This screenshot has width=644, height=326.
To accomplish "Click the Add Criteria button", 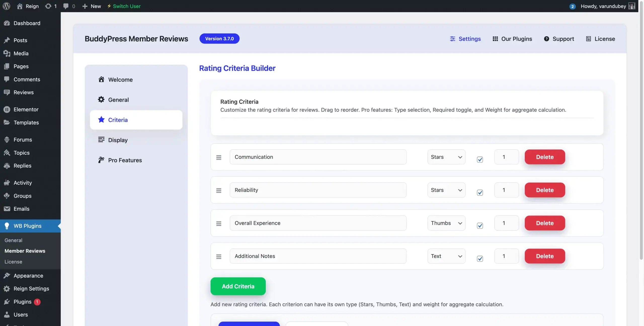I will click(x=238, y=286).
